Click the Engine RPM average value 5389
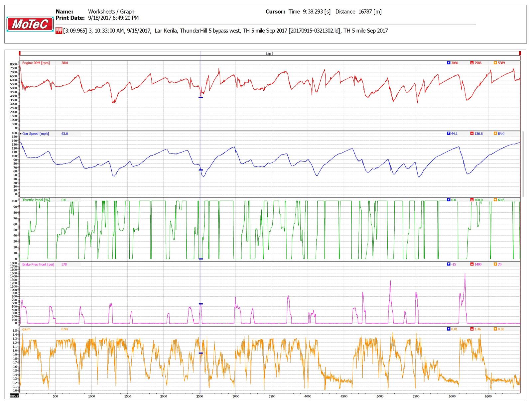The width and height of the screenshot is (532, 404). pos(501,63)
